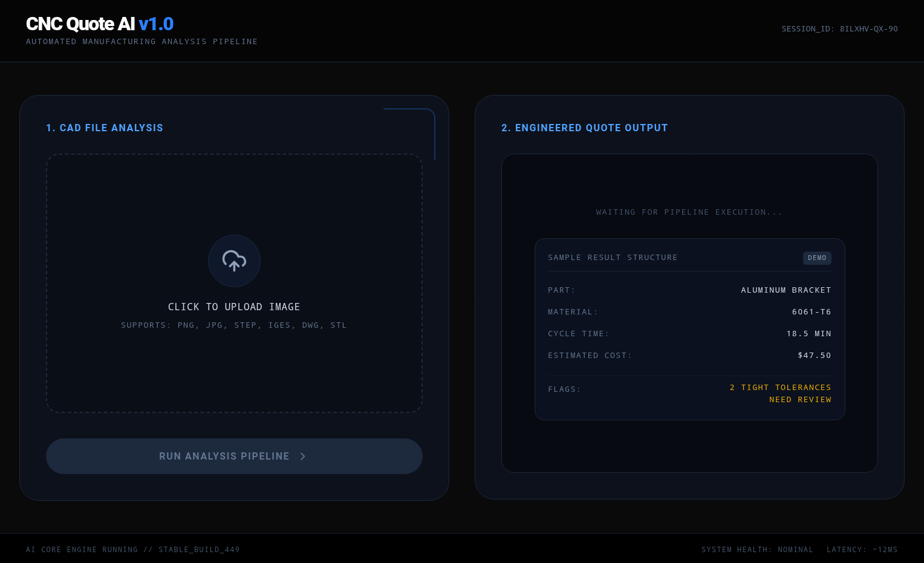Screen dimensions: 924x563
Task: Click the 'Aluminum Bracket' part value
Action: (x=786, y=290)
